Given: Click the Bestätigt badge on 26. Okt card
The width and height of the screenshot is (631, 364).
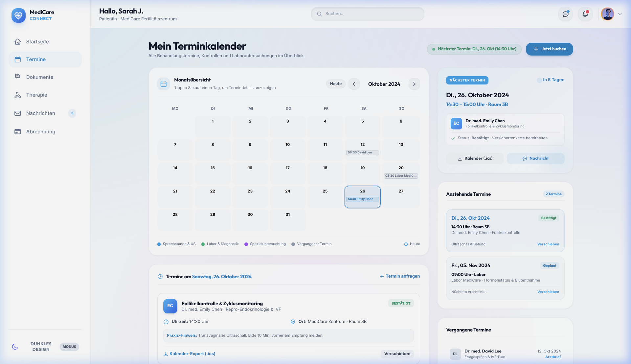Looking at the screenshot, I should 549,218.
